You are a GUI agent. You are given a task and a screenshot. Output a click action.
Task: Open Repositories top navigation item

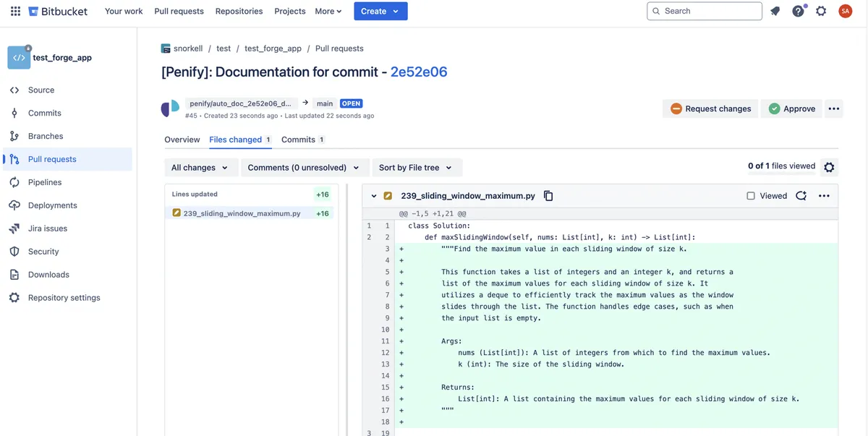[239, 12]
